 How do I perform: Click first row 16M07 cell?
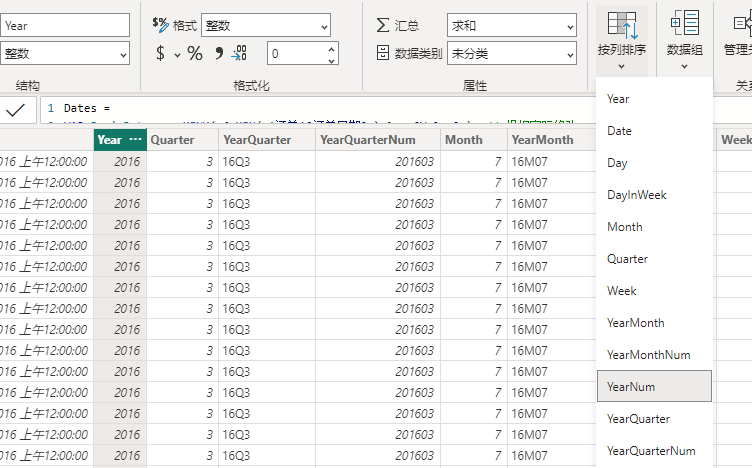pyautogui.click(x=552, y=162)
